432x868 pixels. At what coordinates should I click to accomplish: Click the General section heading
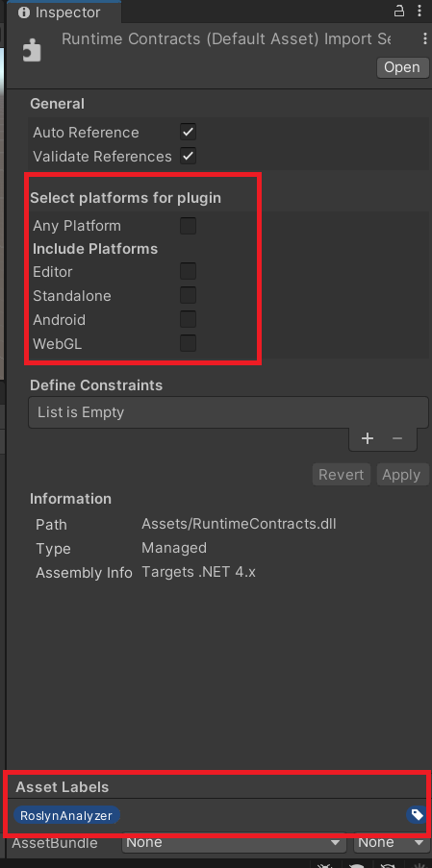click(57, 104)
